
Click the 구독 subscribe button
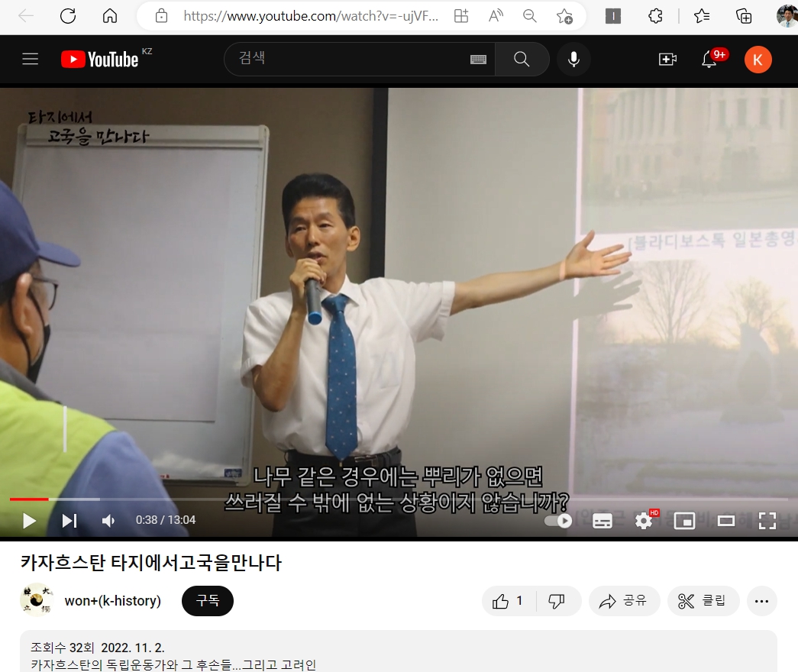208,601
